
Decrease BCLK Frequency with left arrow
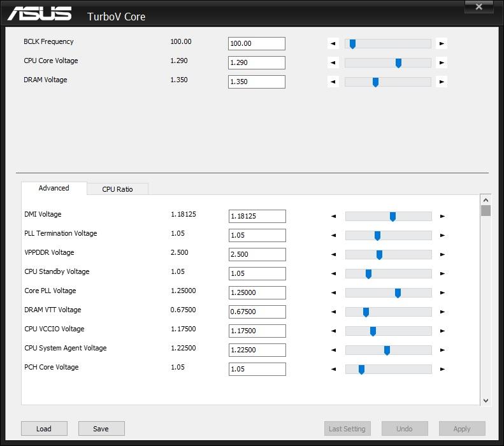(333, 43)
